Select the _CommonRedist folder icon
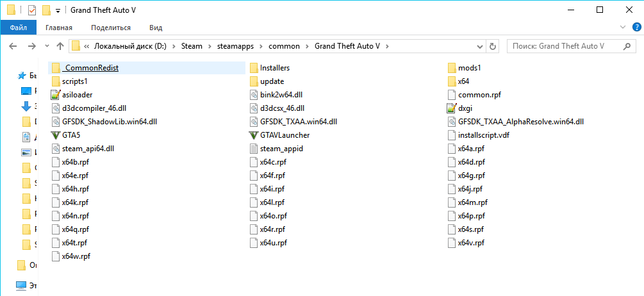Screen dimensions: 644x296 click(56, 68)
